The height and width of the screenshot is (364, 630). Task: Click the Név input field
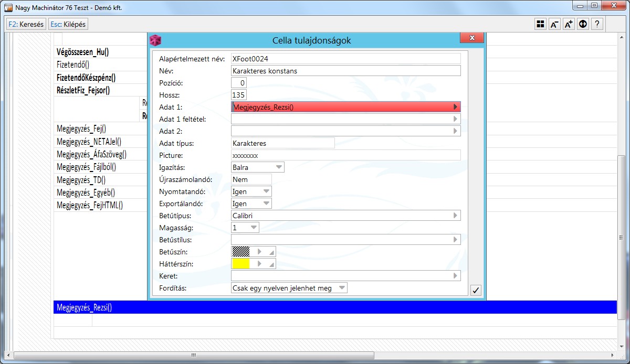tap(345, 71)
